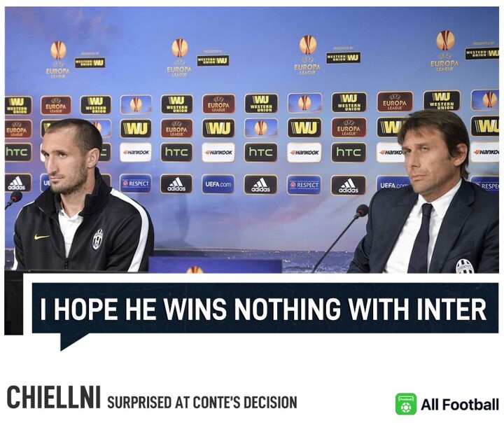This screenshot has height=423, width=504.
Task: Open the "I HOPE HE WINS NOTHING WITH INTER" banner
Action: [265, 308]
